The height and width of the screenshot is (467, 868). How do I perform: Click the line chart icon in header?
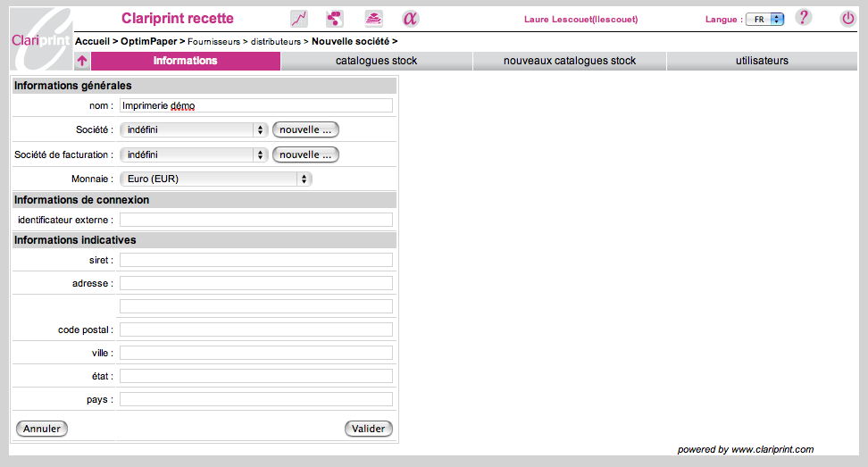pos(299,19)
